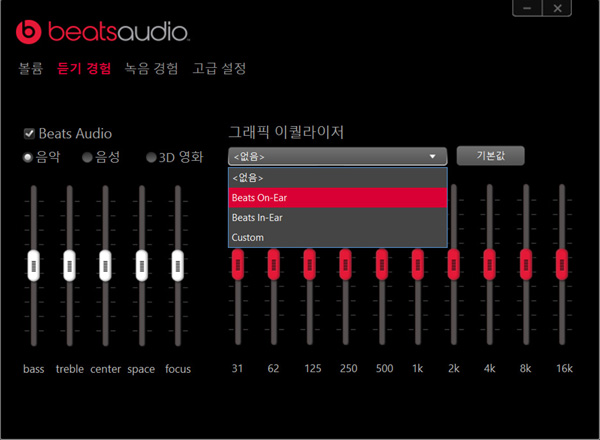Click the 125 Hz equalizer slider handle

click(x=310, y=264)
